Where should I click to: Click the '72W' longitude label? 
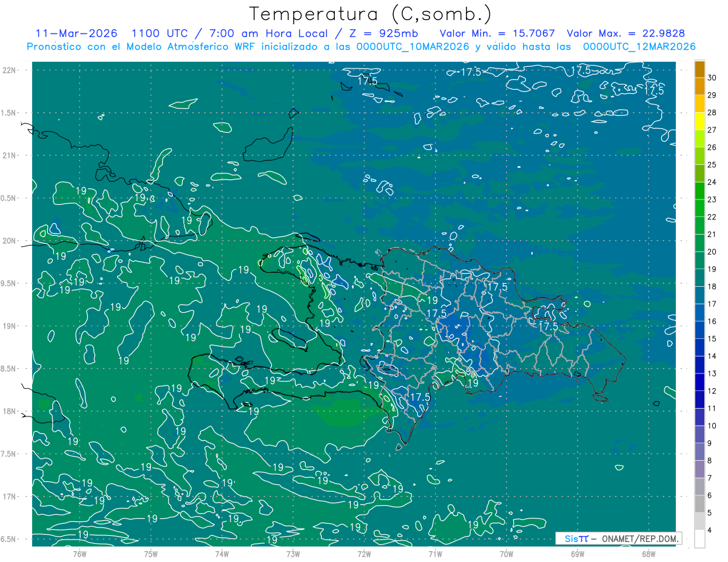pos(364,554)
